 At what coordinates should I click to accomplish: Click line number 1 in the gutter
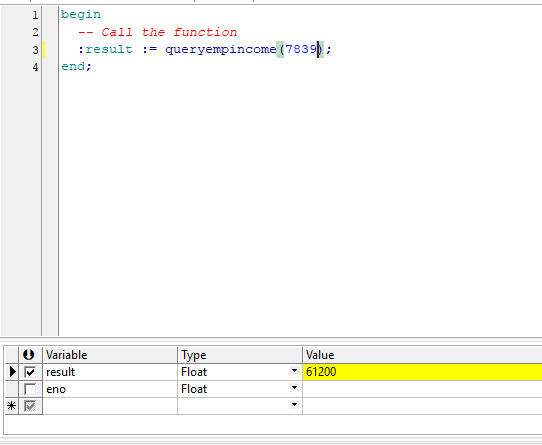coord(35,15)
